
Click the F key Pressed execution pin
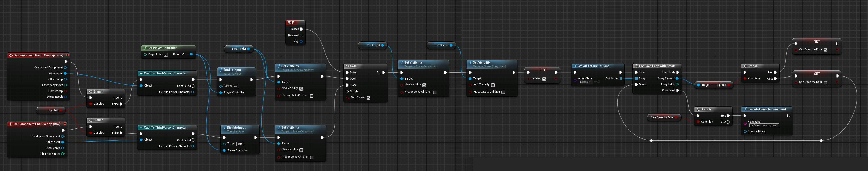[x=302, y=29]
